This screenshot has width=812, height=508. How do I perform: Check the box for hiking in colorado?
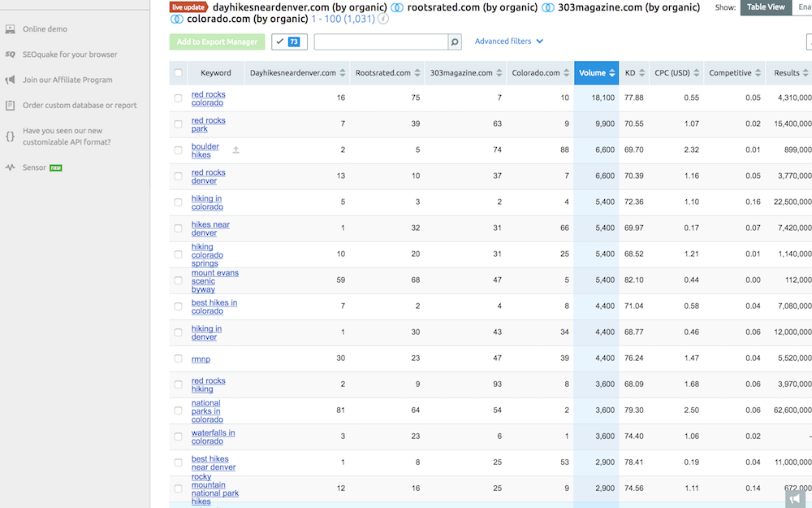point(178,202)
